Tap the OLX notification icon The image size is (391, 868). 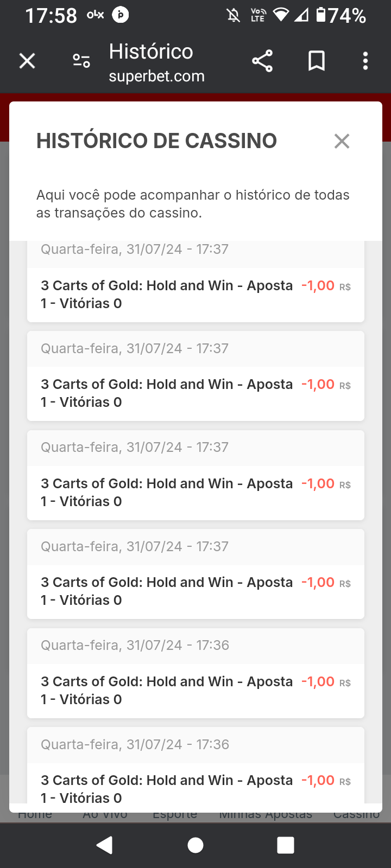[95, 15]
